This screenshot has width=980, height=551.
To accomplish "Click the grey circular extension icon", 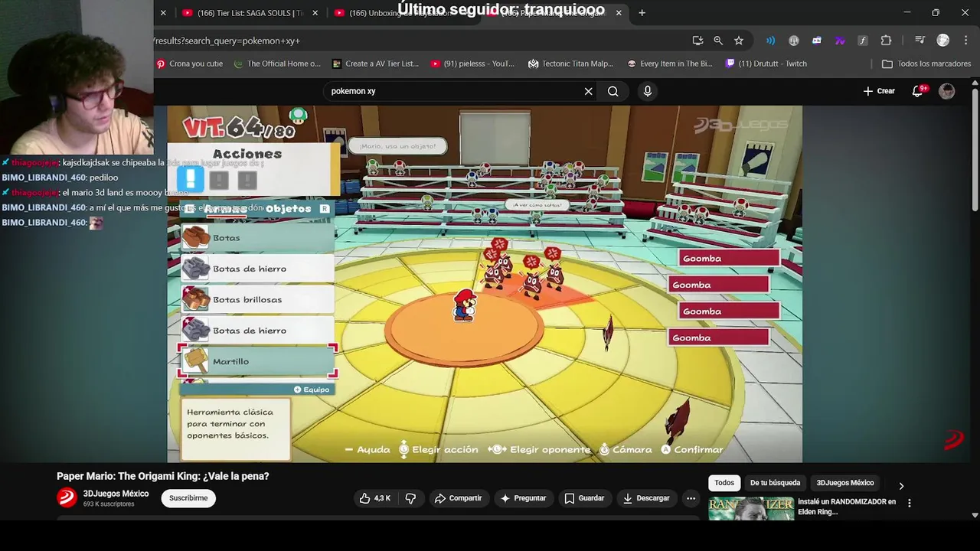I will click(x=794, y=41).
